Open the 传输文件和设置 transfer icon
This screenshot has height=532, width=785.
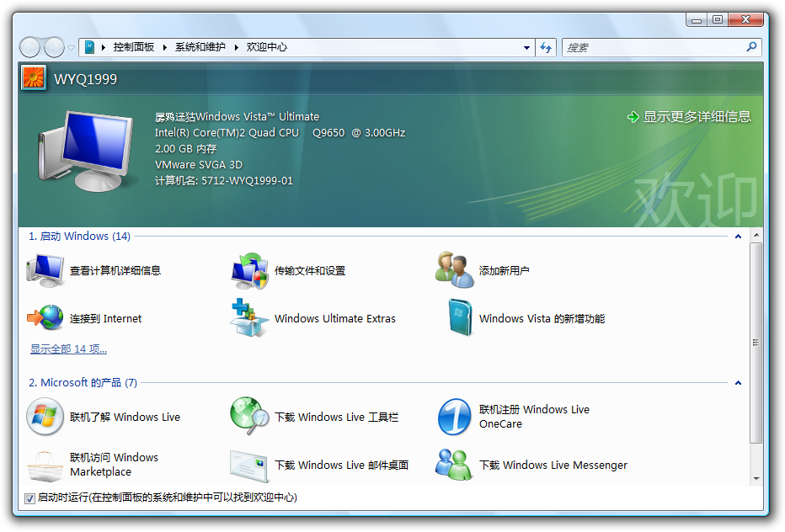click(x=250, y=271)
